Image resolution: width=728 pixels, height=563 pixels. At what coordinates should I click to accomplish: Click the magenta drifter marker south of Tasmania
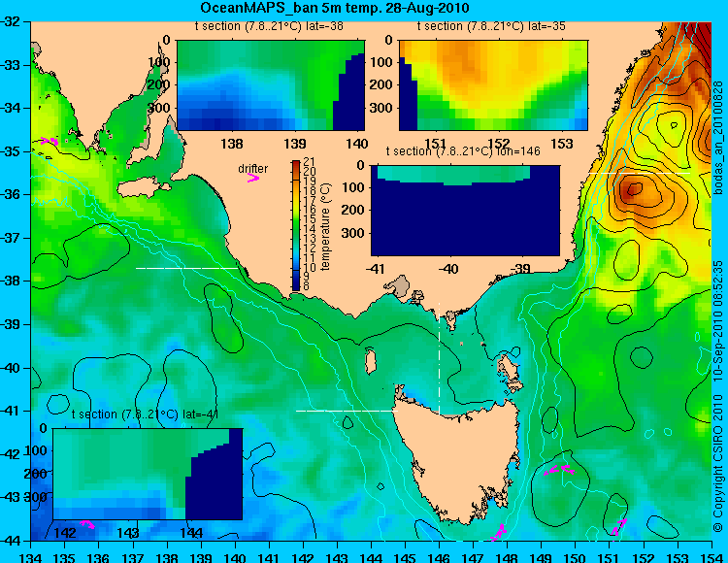point(499,531)
